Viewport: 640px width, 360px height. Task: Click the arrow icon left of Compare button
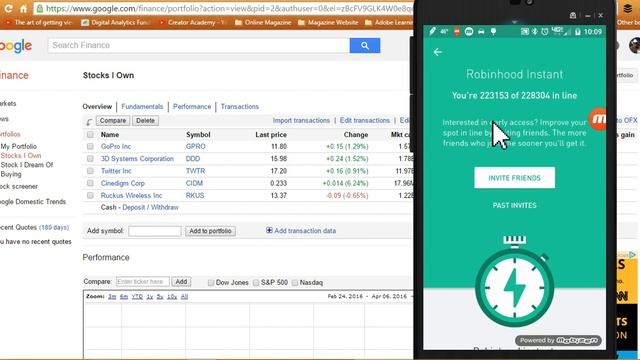[89, 121]
